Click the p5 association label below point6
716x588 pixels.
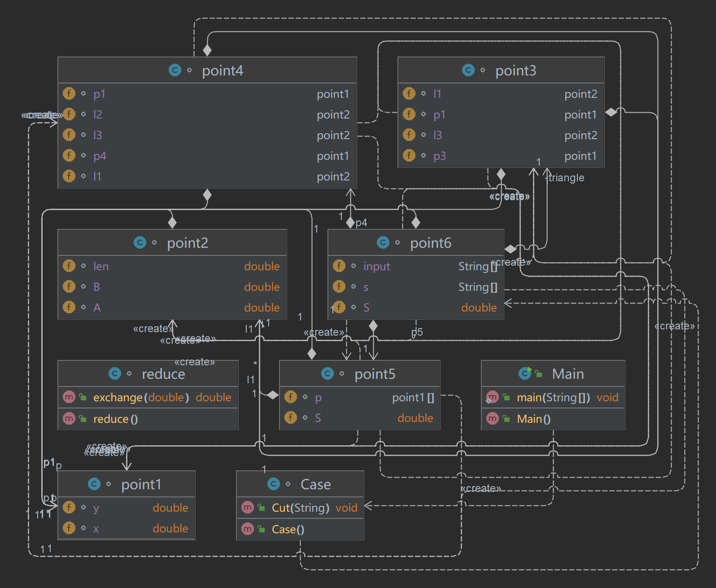coord(417,332)
